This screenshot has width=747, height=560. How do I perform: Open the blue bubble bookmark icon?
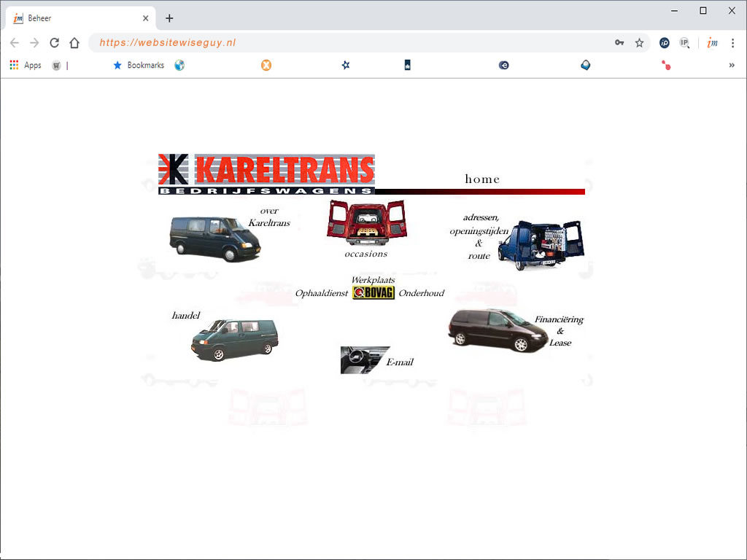pyautogui.click(x=586, y=65)
